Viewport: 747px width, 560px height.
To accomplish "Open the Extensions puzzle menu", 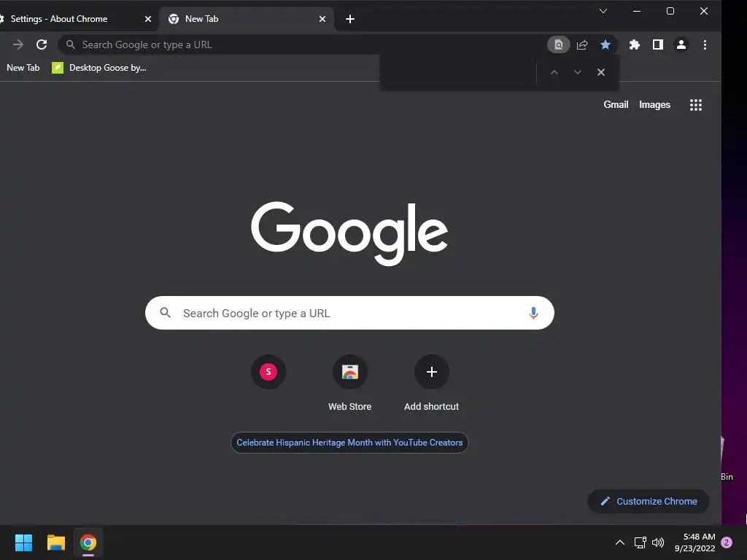I will point(634,44).
